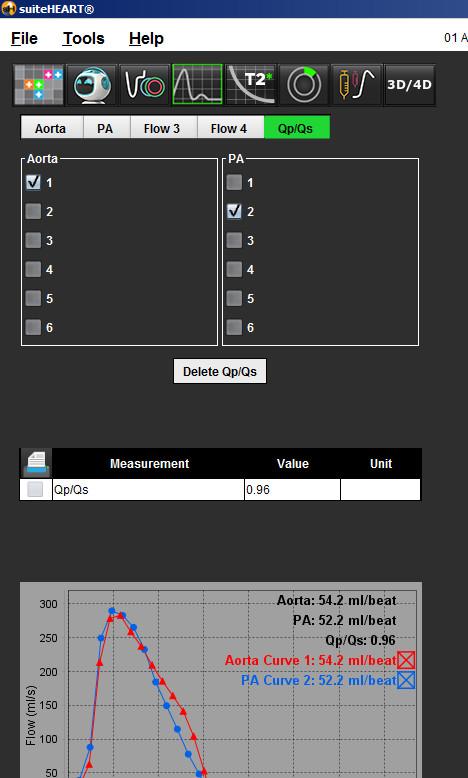Switch to the Flow 3 tab
This screenshot has width=468, height=778.
coord(164,128)
